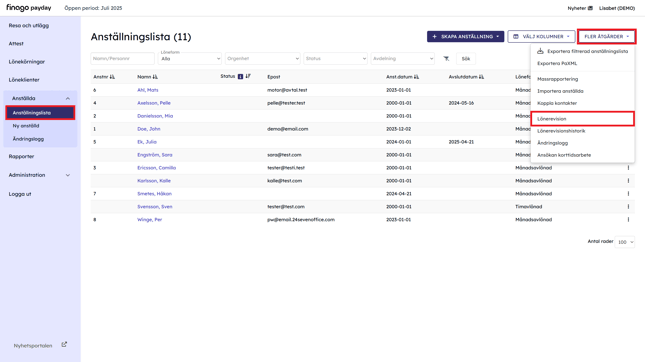Open Löneklienter in sidebar

(x=24, y=80)
